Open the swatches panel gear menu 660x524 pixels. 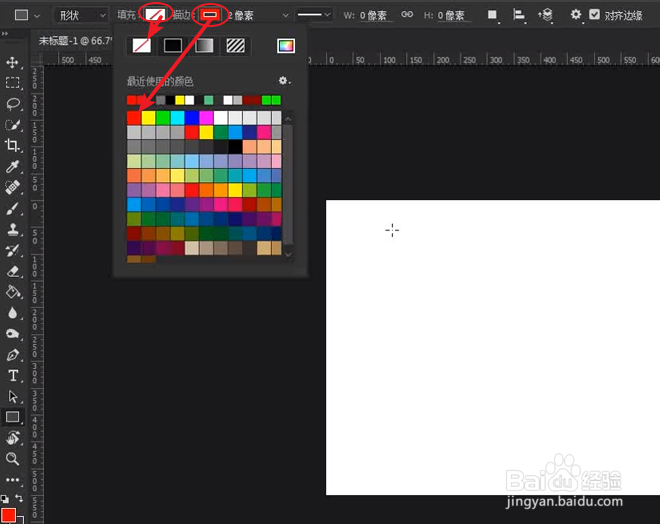point(284,80)
